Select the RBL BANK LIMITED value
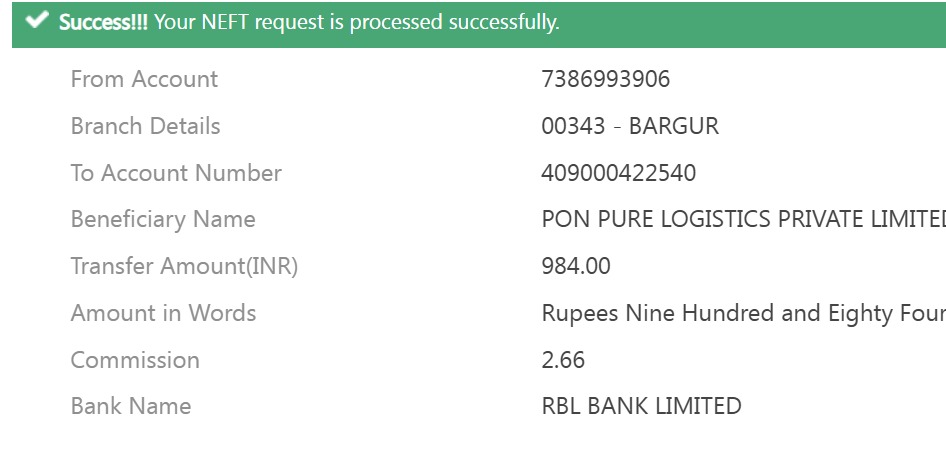Screen dimensions: 946x457 point(641,406)
